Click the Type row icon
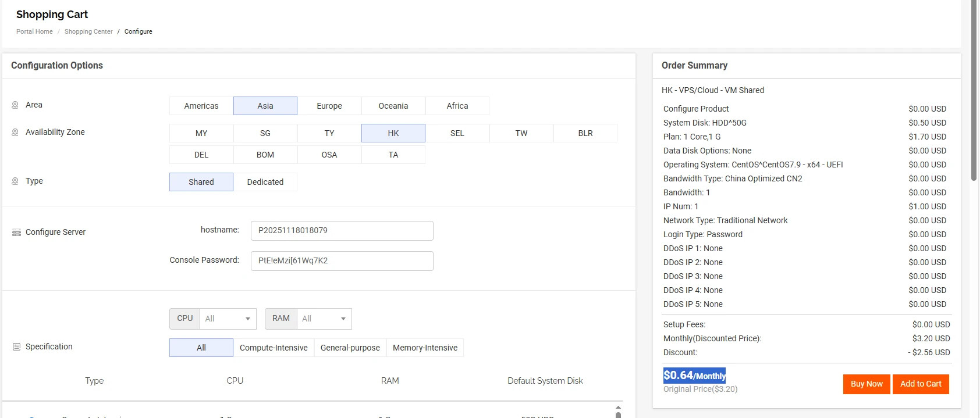The image size is (980, 418). pos(15,181)
